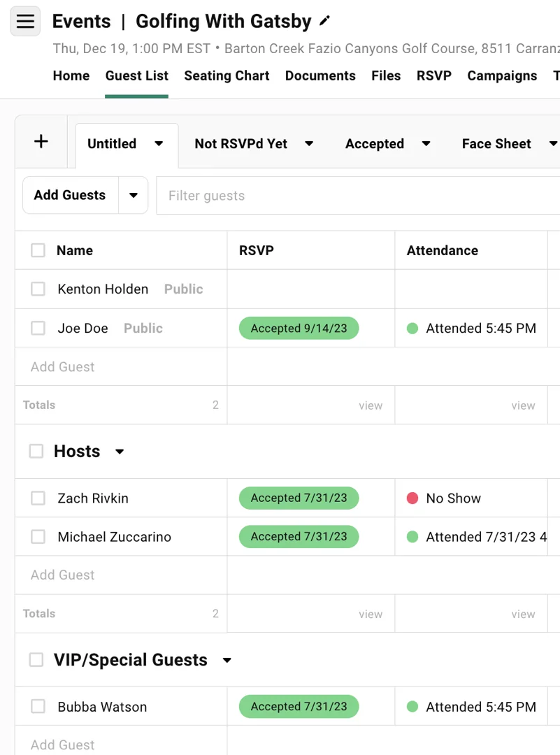Click No Show status for Zach Rivkin
The width and height of the screenshot is (560, 755).
tap(453, 498)
